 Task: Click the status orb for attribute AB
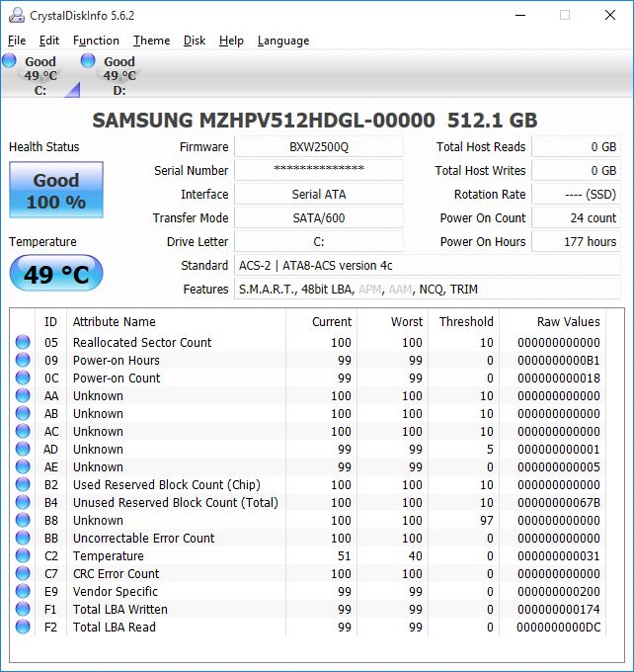pos(23,413)
